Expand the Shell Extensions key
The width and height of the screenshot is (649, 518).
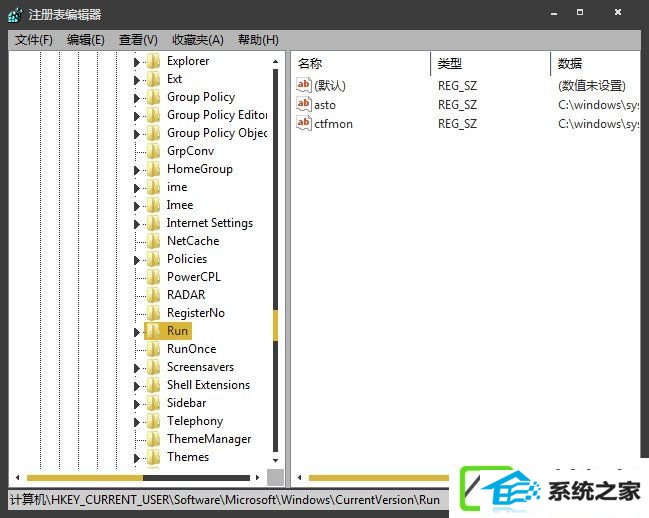[137, 386]
